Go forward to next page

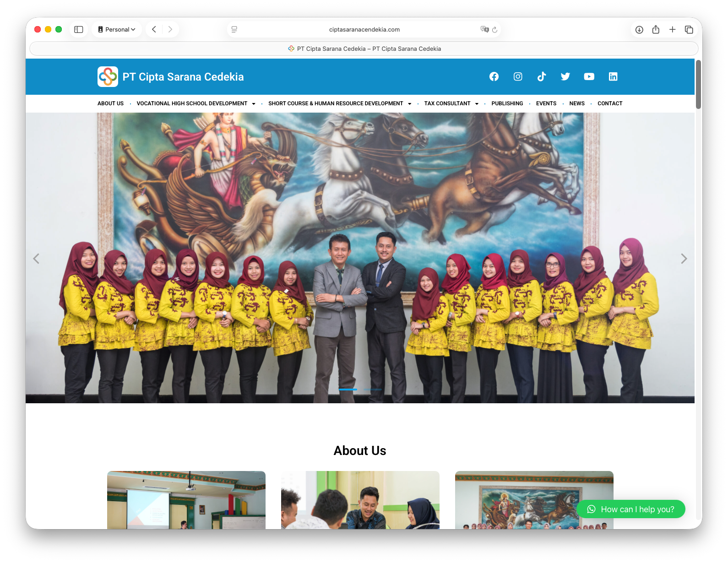(170, 29)
